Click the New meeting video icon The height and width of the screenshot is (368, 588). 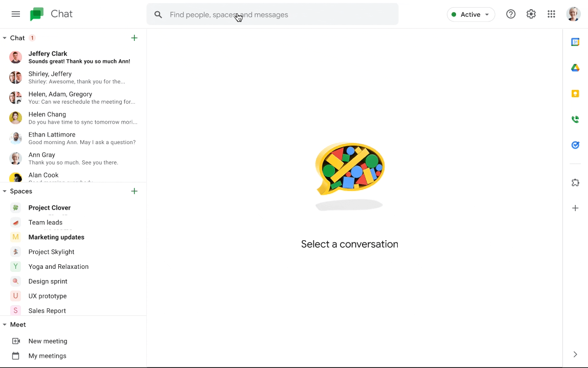(16, 341)
